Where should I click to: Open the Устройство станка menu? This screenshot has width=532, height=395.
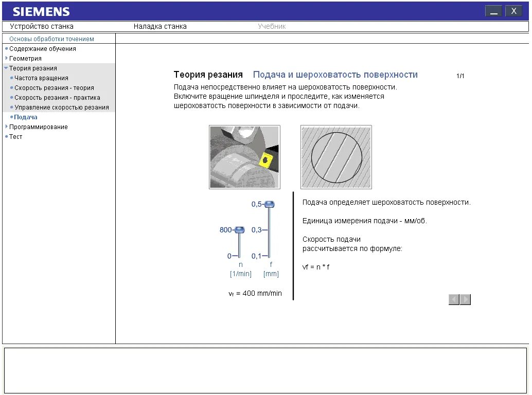click(41, 26)
